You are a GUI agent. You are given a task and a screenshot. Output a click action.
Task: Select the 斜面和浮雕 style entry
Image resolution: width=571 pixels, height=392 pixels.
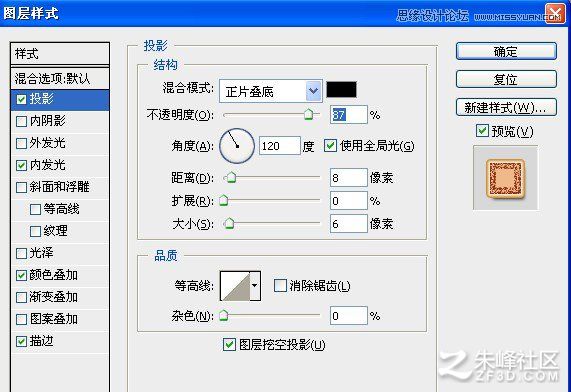[60, 187]
